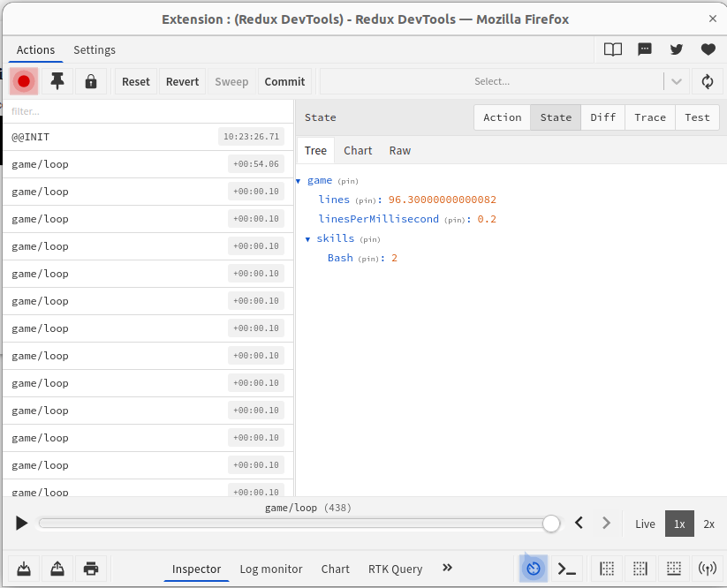727x588 pixels.
Task: Open the feedback chat bubble icon
Action: [645, 49]
